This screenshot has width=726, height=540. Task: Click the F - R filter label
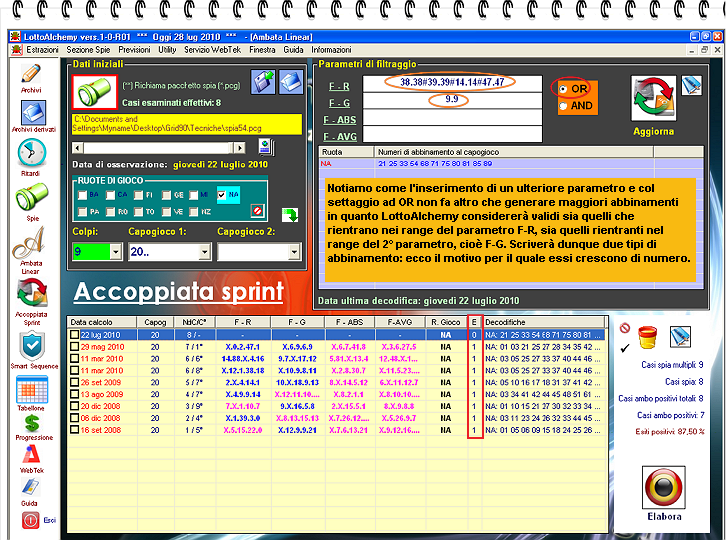(339, 86)
